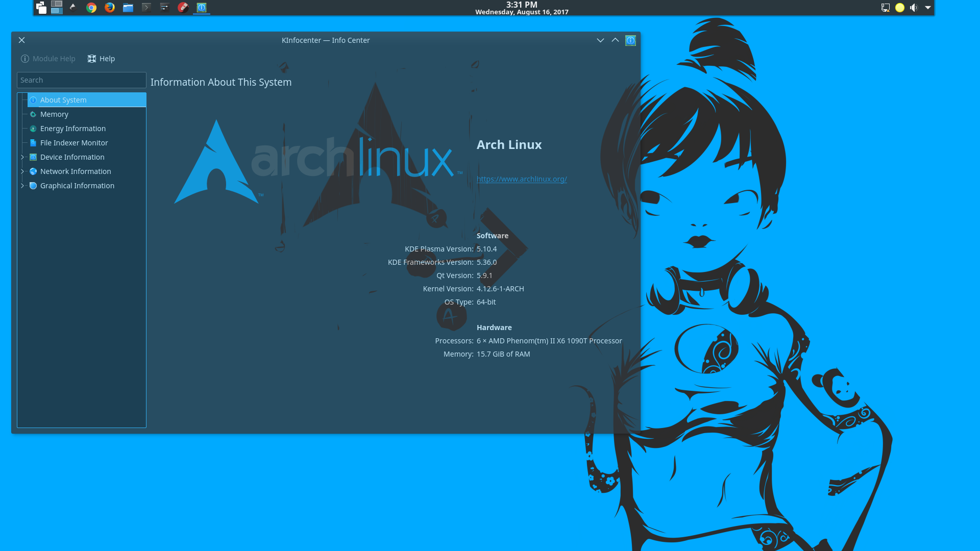Click the dark diamond launcher in the top panel

(73, 7)
